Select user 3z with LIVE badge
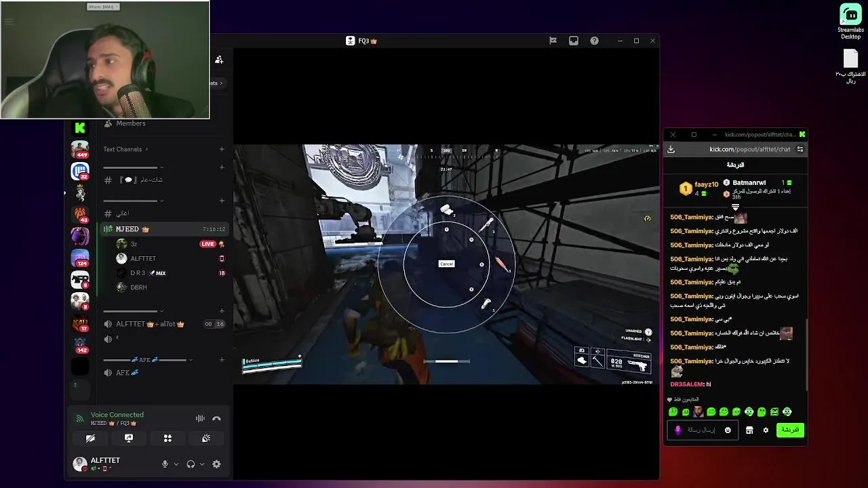The image size is (868, 488). tap(171, 244)
